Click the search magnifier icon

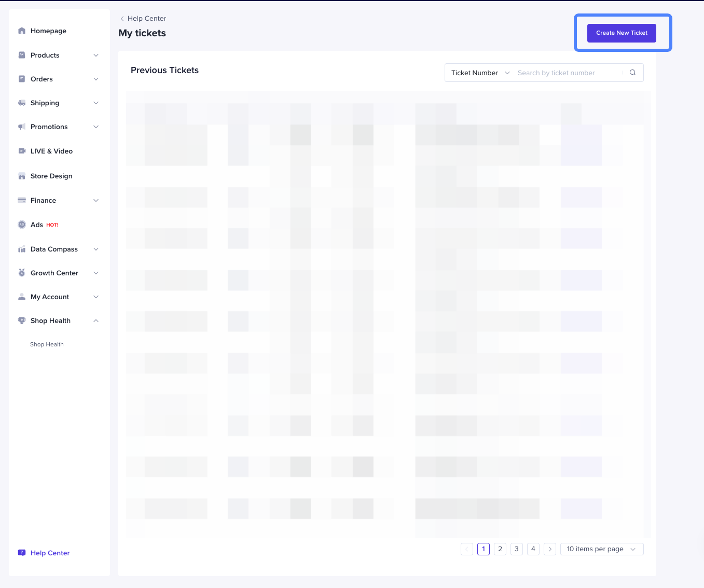tap(632, 73)
